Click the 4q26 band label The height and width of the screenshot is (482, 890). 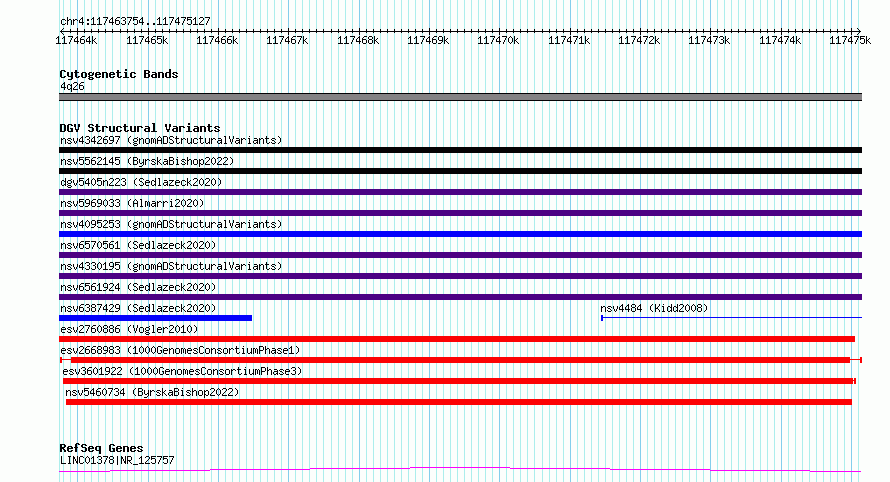pyautogui.click(x=72, y=86)
